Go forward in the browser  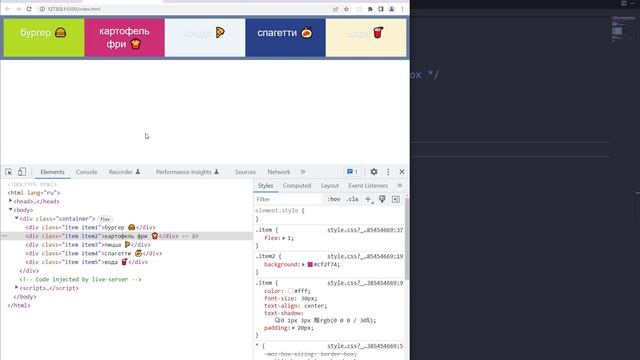[x=18, y=9]
